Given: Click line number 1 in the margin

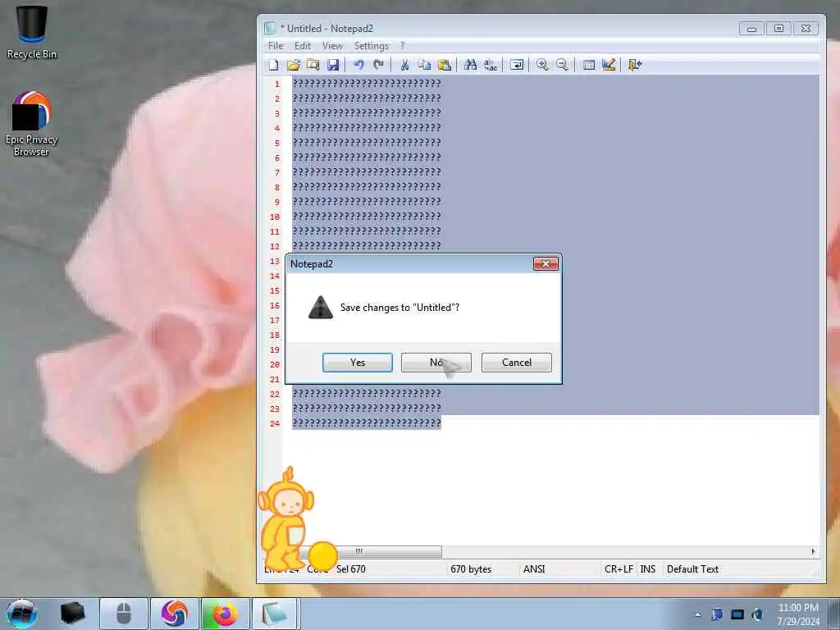Looking at the screenshot, I should pyautogui.click(x=277, y=84).
